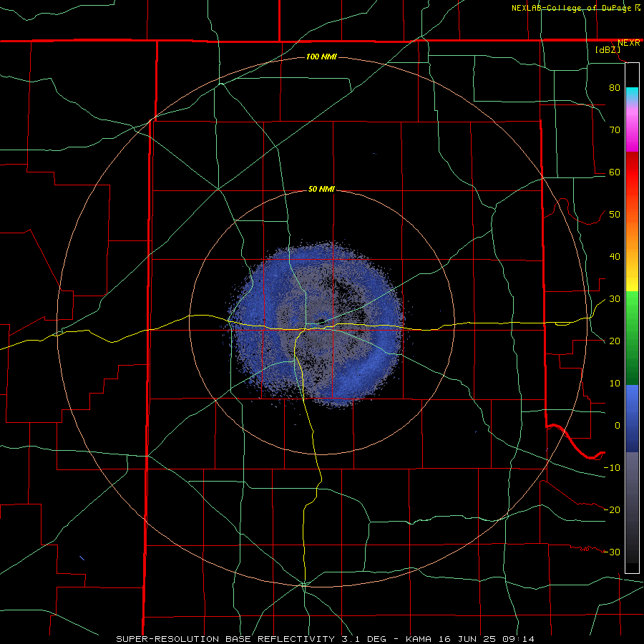
Task: Click the SUPER-RESOLUTION BASE REFLECTIVITY caption text
Action: click(225, 639)
